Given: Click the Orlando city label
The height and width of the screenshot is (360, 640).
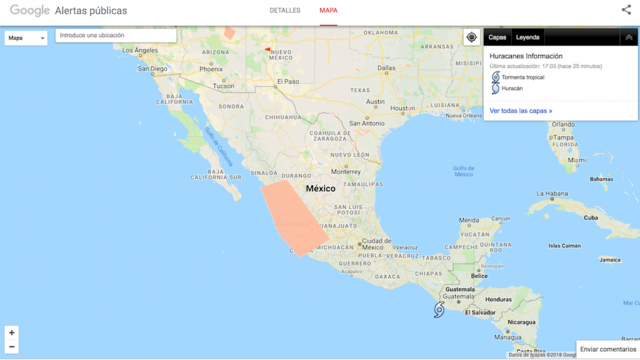Looking at the screenshot, I should (563, 124).
